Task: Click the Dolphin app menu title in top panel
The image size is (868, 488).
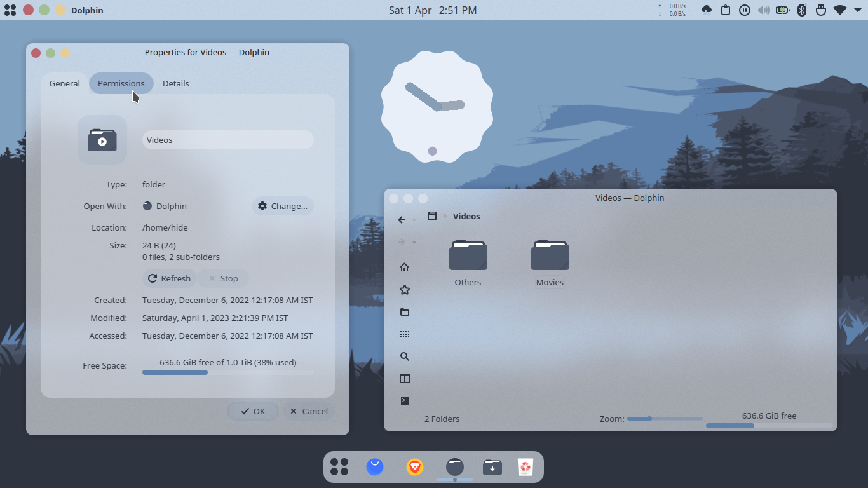Action: point(87,11)
